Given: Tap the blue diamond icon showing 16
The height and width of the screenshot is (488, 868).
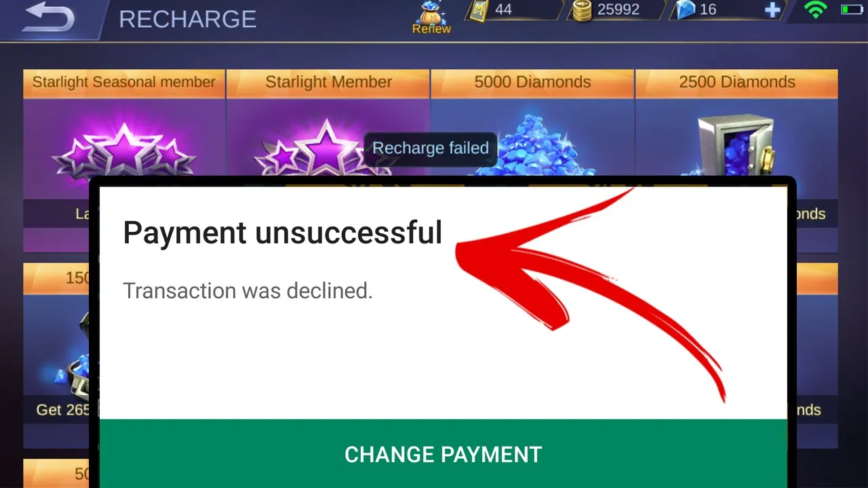Looking at the screenshot, I should pyautogui.click(x=686, y=10).
